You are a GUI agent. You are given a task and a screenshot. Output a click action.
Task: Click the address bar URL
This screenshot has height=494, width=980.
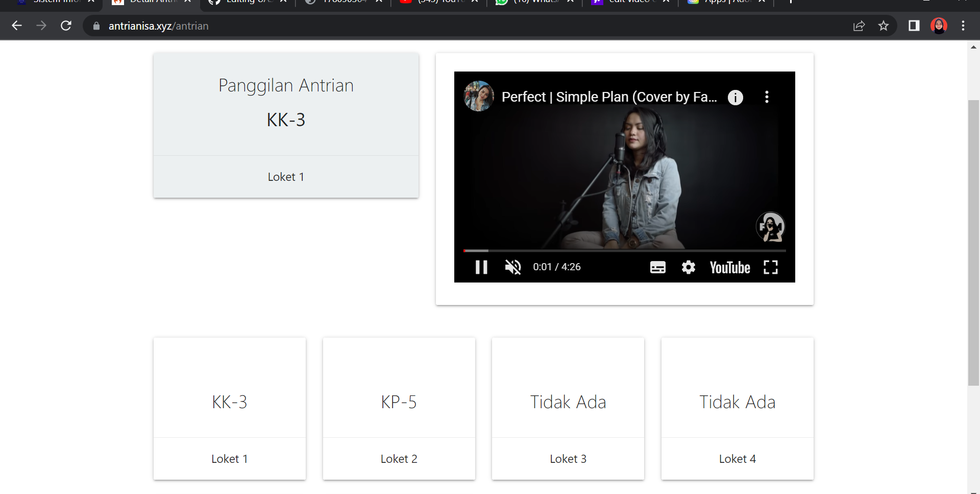(x=158, y=26)
